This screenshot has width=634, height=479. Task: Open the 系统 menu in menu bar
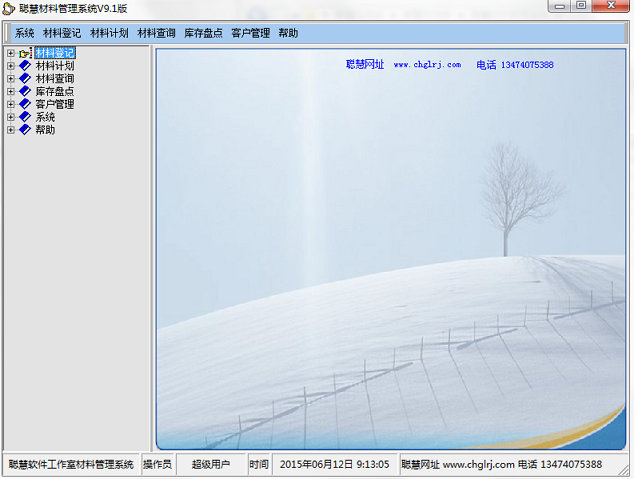tap(24, 33)
